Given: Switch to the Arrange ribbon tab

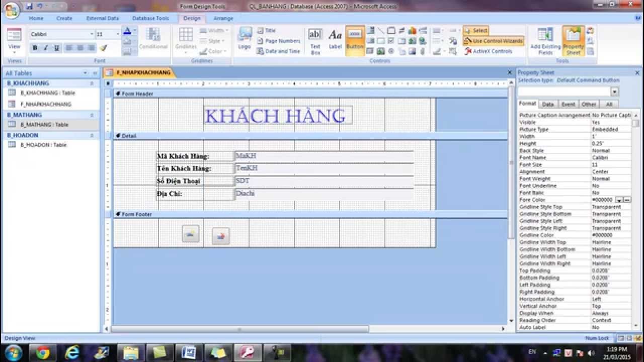Looking at the screenshot, I should [x=223, y=19].
